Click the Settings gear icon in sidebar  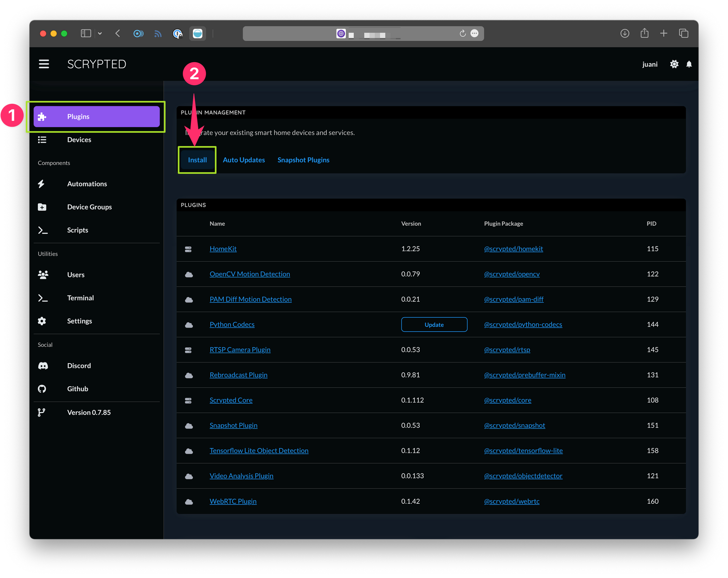42,321
